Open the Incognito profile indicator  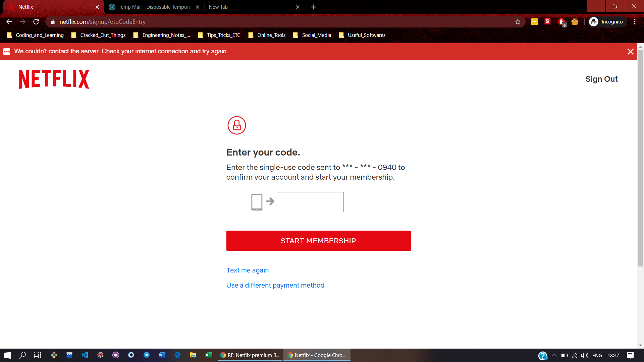(x=606, y=22)
